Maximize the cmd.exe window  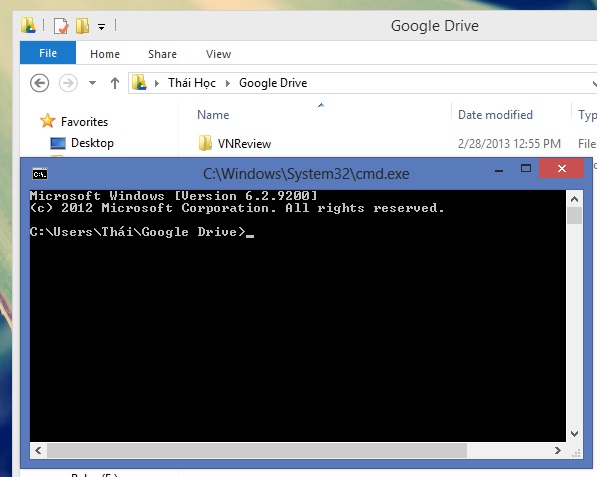[526, 168]
